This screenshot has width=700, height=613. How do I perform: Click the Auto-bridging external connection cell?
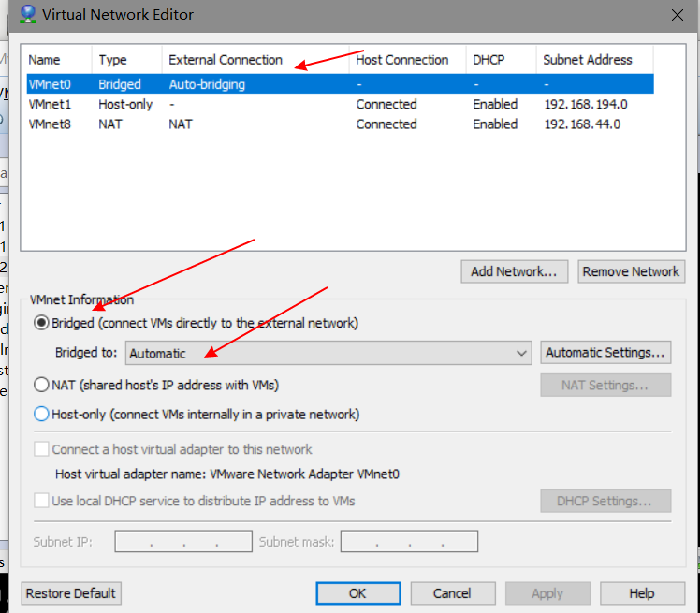[x=207, y=84]
